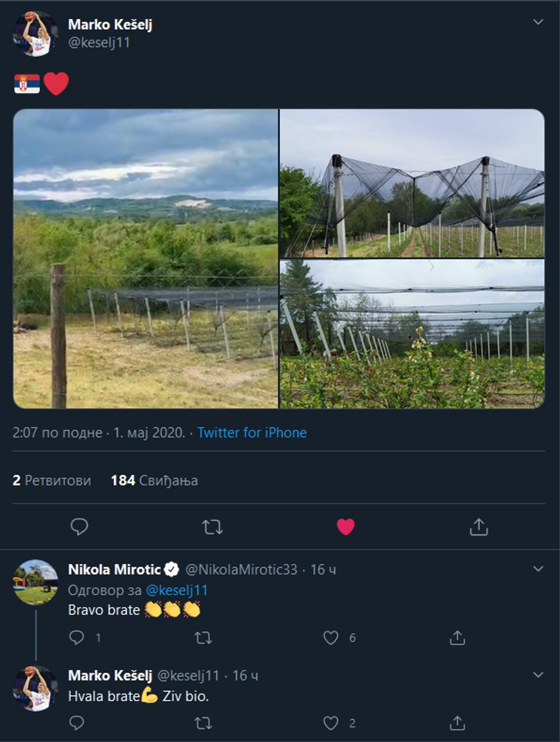Share the 'Hvala brate' reply
This screenshot has height=742, width=560.
[x=457, y=723]
